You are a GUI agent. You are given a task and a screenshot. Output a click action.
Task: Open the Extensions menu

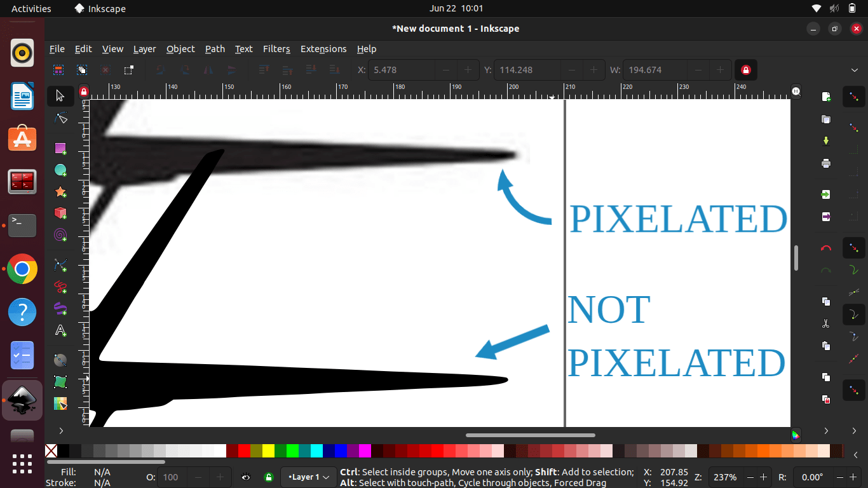[x=323, y=49]
